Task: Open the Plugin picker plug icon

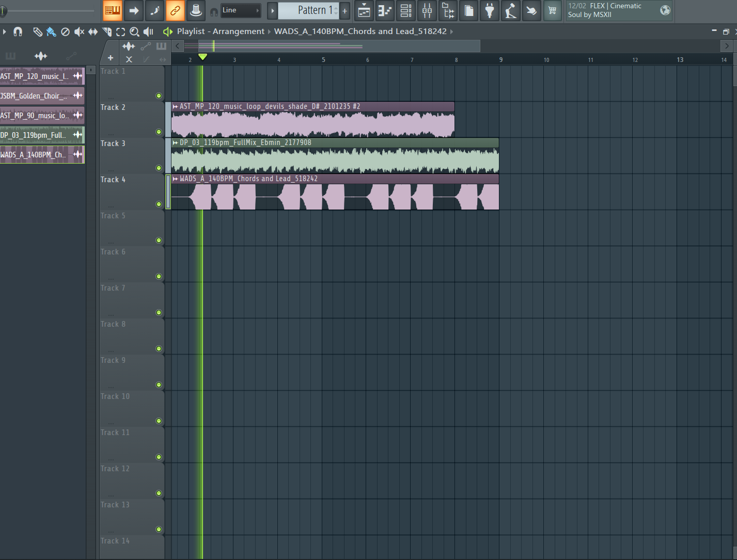Action: point(489,10)
